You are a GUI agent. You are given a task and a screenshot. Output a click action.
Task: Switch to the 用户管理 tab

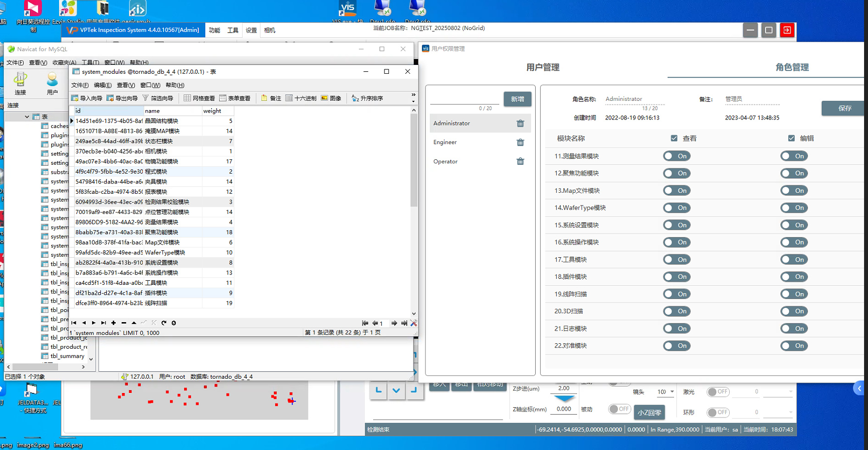543,67
